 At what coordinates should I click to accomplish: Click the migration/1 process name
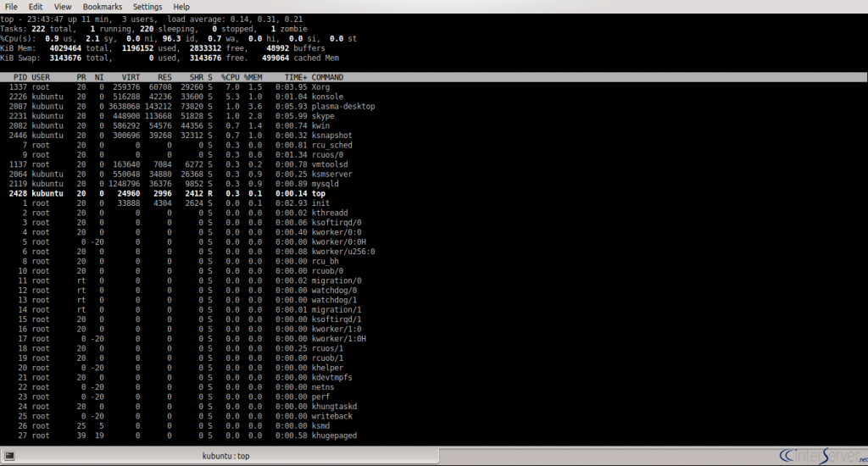pos(337,310)
